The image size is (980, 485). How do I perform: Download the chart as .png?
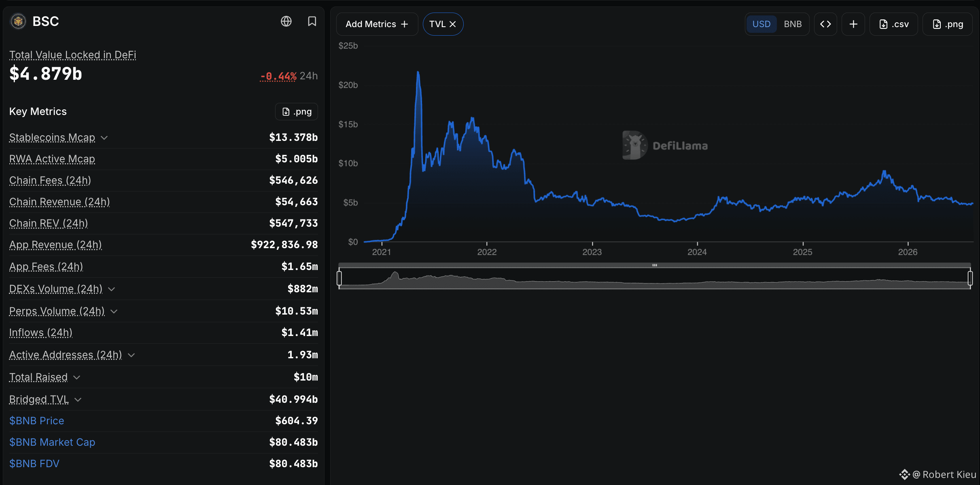click(948, 24)
